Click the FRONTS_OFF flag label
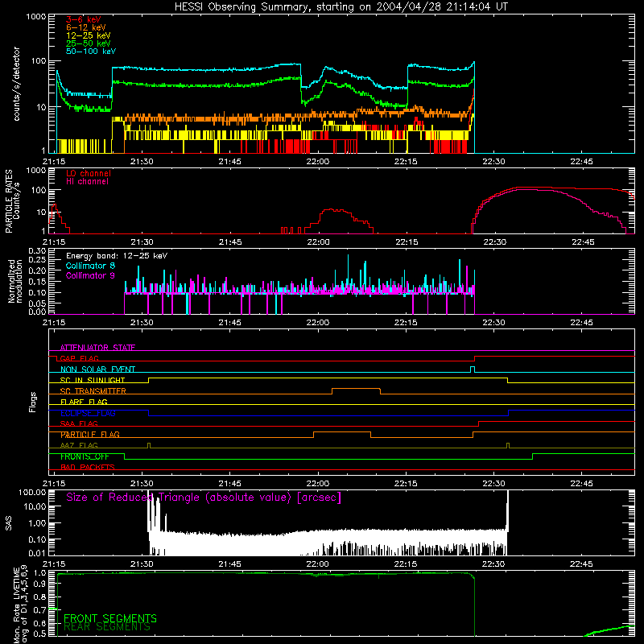 point(85,456)
